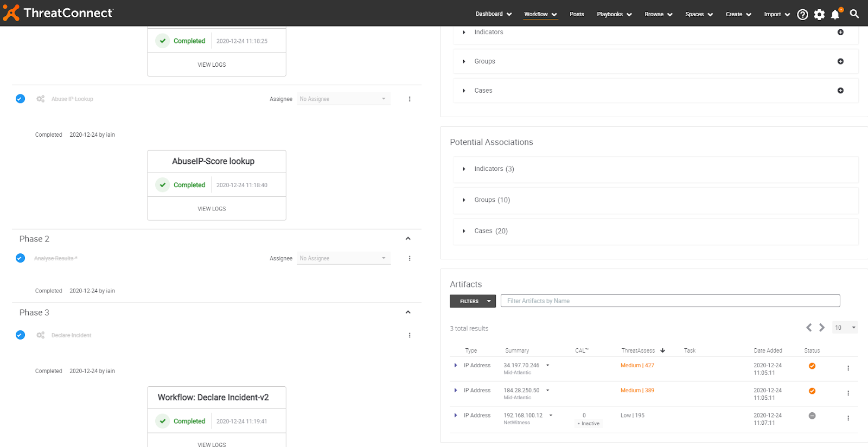Open options menu for Abuse IP Lookup task
Viewport: 868px width, 447px height.
click(x=410, y=99)
